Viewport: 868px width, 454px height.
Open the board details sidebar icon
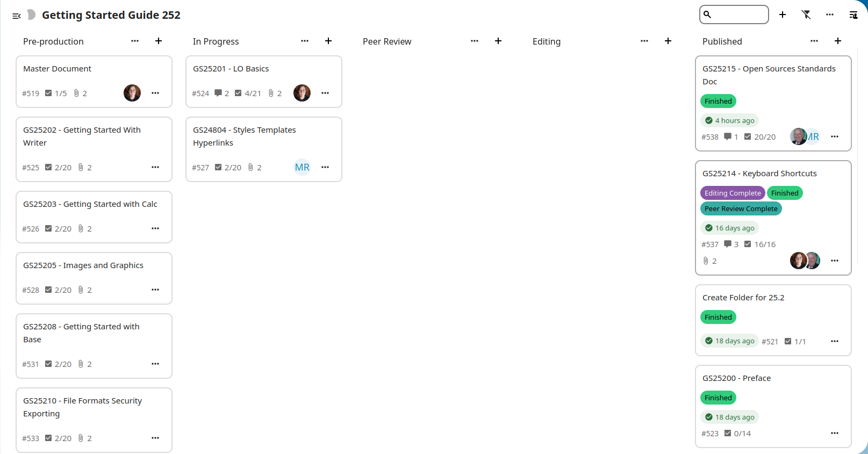click(x=853, y=15)
